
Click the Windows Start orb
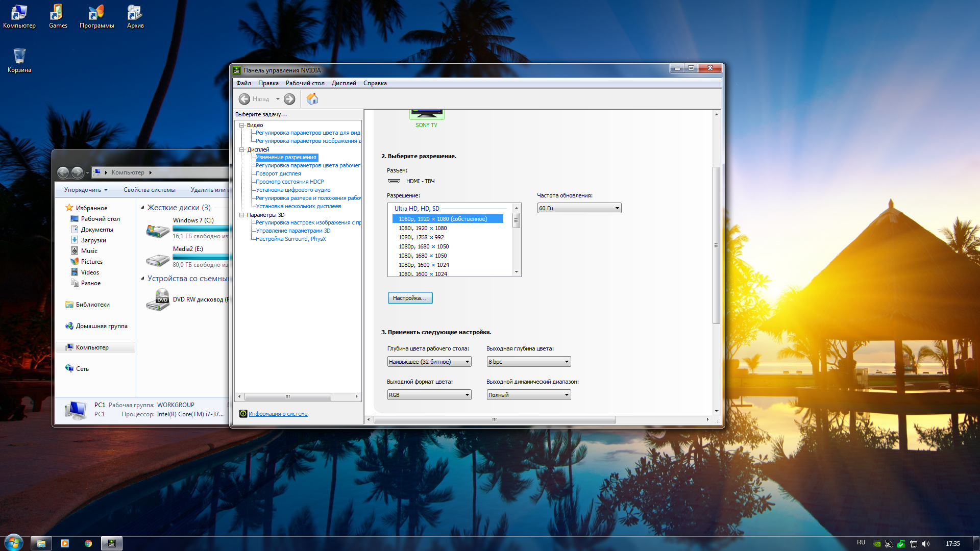point(14,542)
